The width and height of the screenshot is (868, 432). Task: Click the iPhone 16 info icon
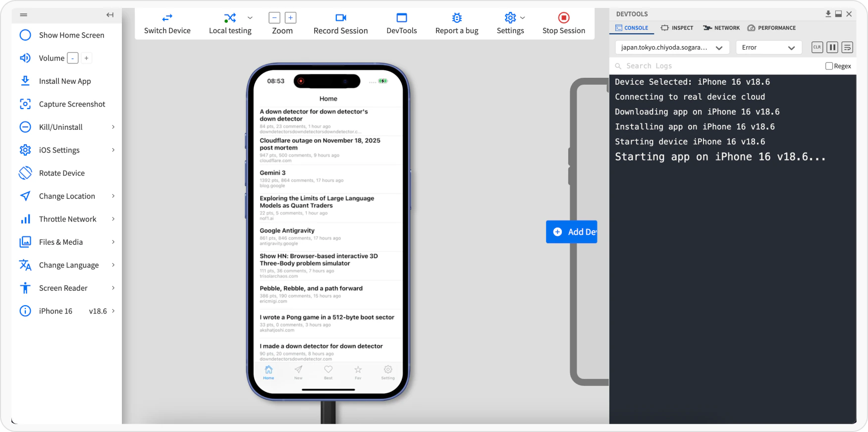25,311
